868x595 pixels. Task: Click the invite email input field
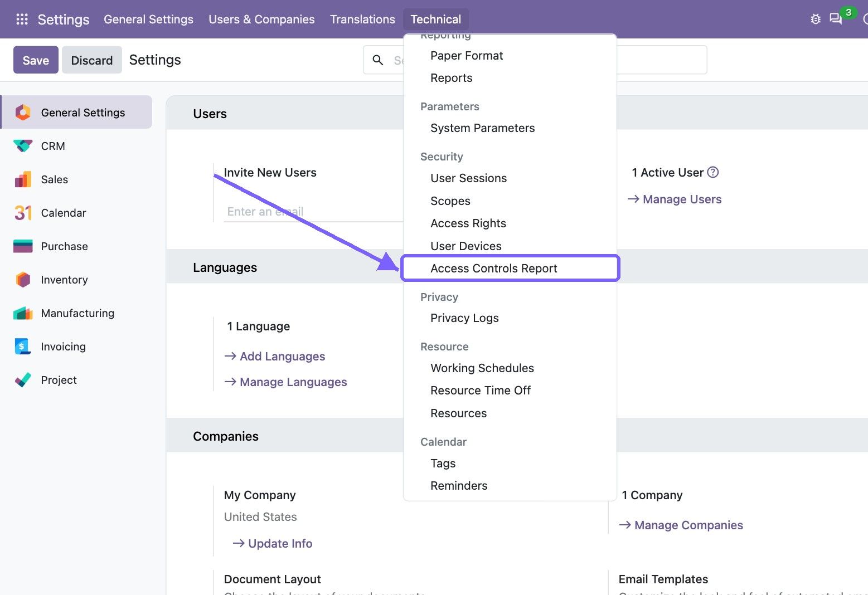[x=313, y=212]
